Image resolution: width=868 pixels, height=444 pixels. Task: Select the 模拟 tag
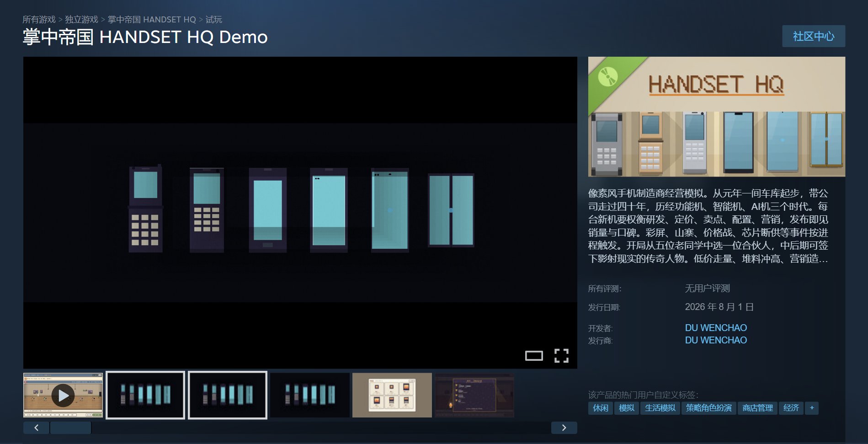(627, 408)
